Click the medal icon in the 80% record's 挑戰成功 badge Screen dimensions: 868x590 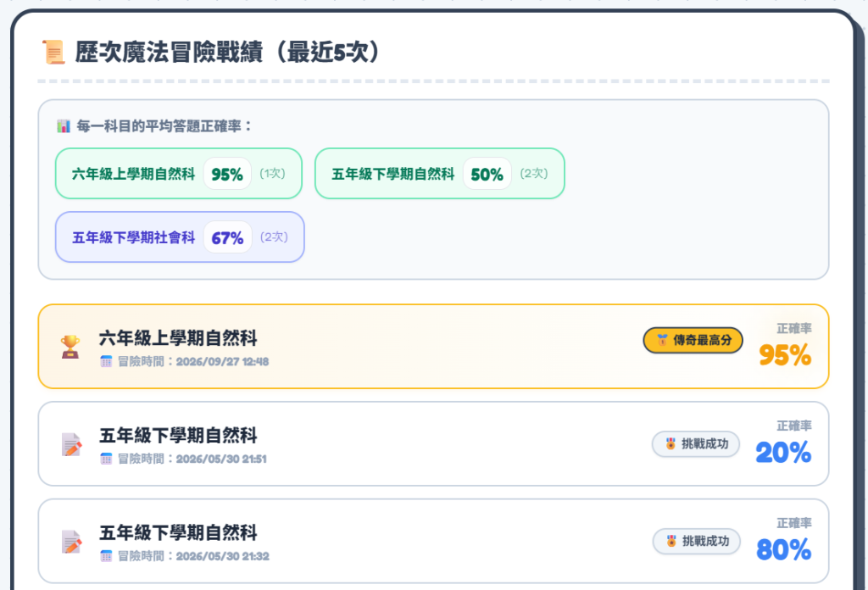point(671,542)
